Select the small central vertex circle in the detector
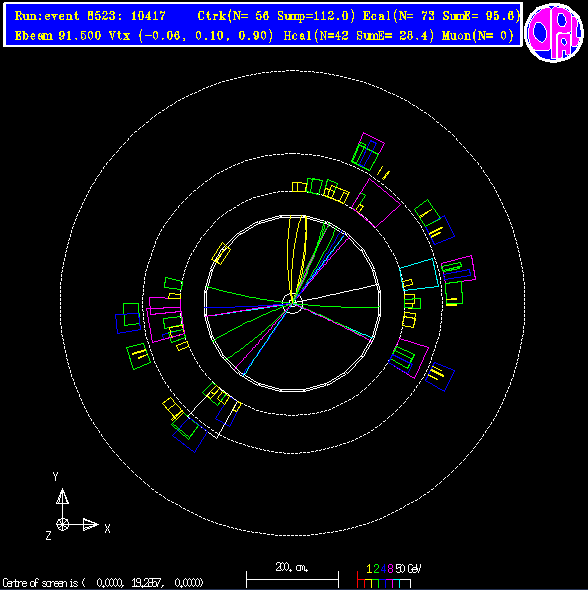The width and height of the screenshot is (588, 590). (x=292, y=303)
